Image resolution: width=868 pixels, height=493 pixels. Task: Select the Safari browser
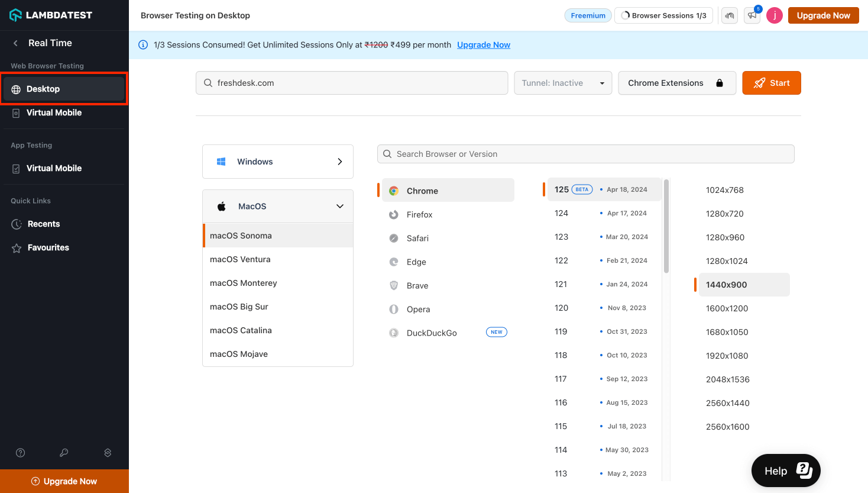point(417,239)
